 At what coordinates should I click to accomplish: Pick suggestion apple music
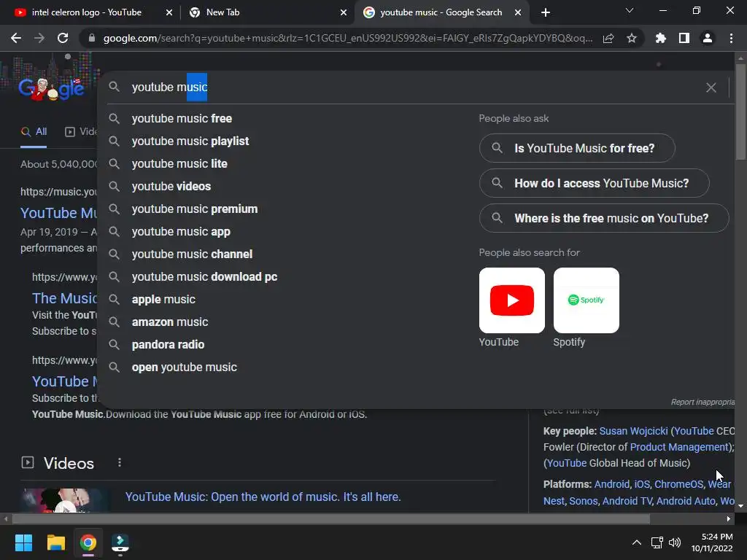[163, 300]
